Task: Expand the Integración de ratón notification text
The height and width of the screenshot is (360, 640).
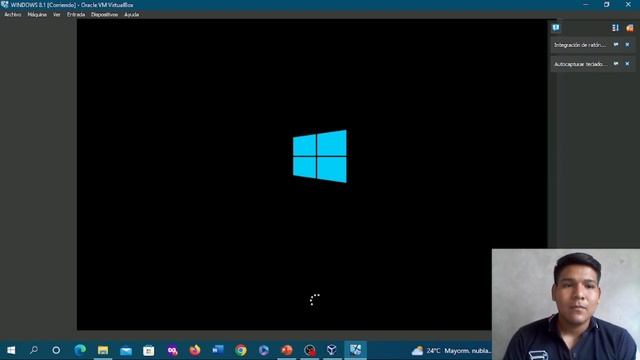Action: (580, 45)
